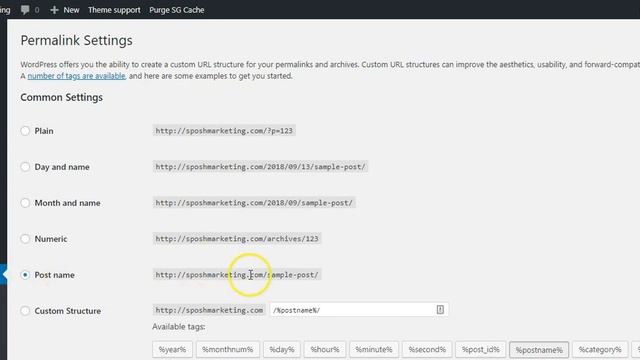Viewport: 640px width, 360px height.
Task: Open the number of tags are available link
Action: pos(76,76)
